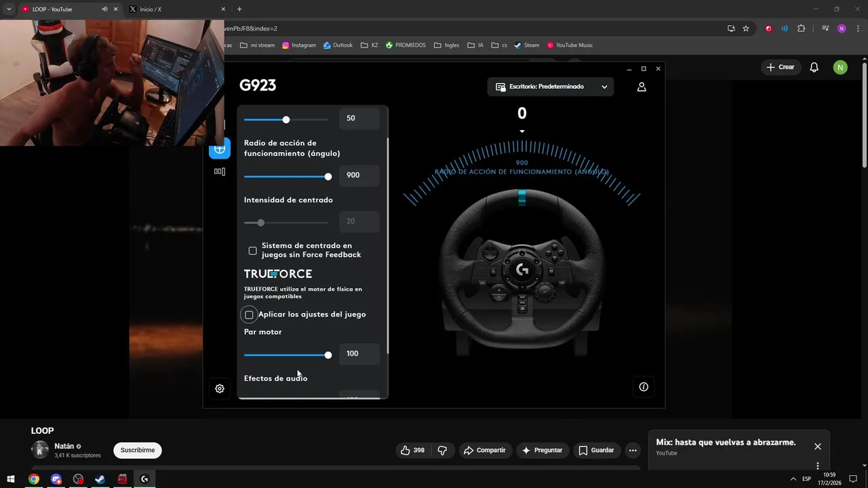Click the sensitivity slider set to 50
868x488 pixels.
coord(286,119)
